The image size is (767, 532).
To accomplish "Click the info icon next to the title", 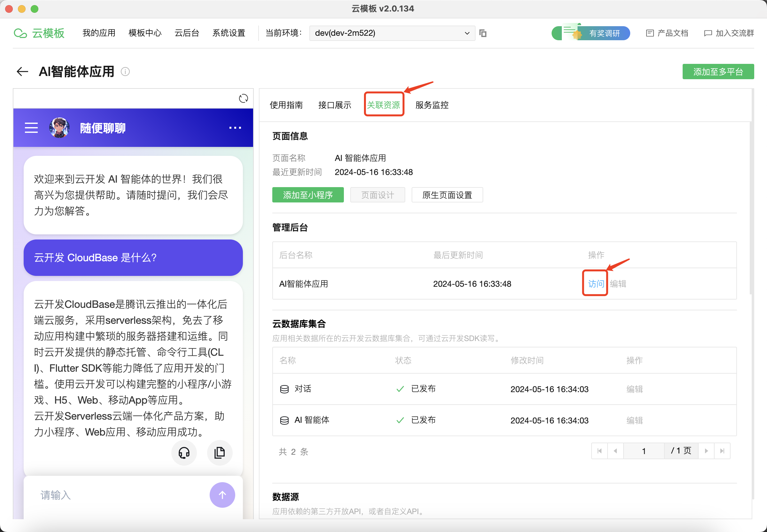I will (125, 71).
